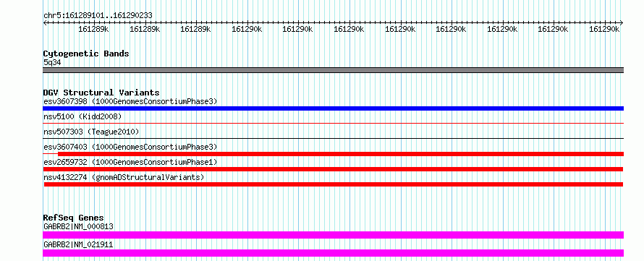Image resolution: width=644 pixels, height=261 pixels.
Task: Select the red esv2659732 variant bar
Action: [x=333, y=169]
